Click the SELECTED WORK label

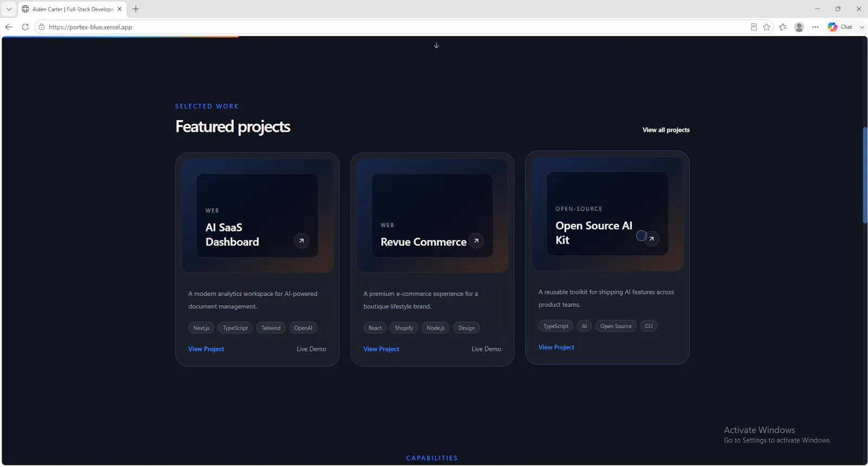[x=207, y=106]
